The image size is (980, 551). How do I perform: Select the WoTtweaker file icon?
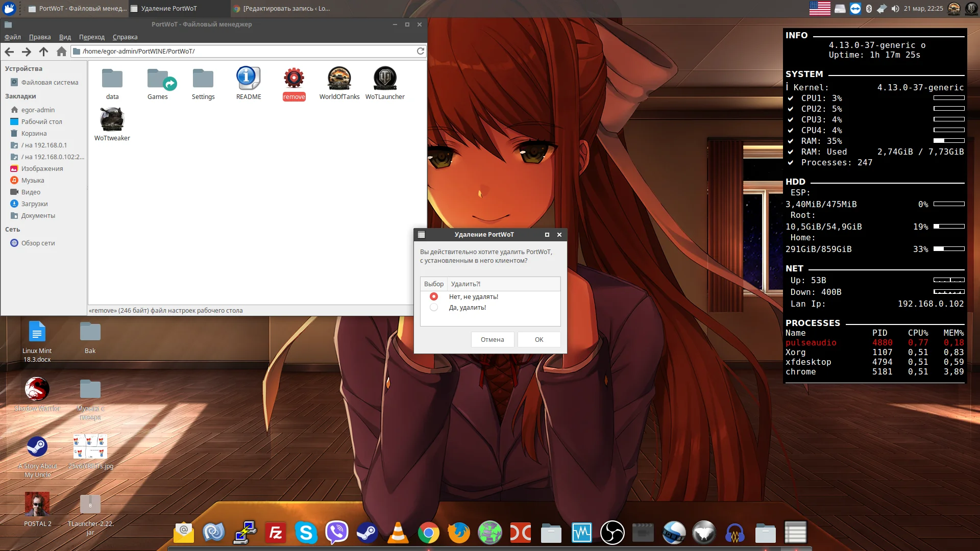click(x=112, y=119)
